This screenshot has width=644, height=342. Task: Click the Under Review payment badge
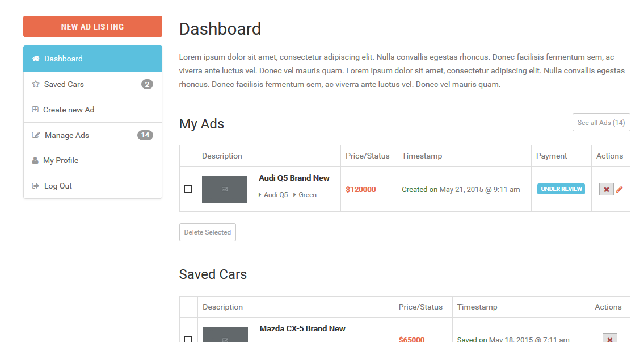[561, 189]
